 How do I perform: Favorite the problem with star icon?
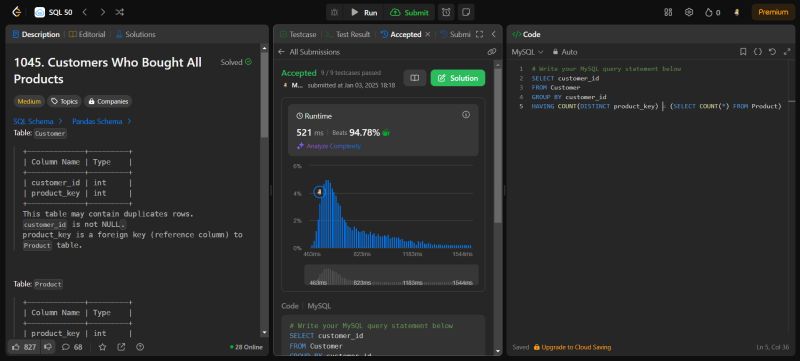[x=103, y=347]
